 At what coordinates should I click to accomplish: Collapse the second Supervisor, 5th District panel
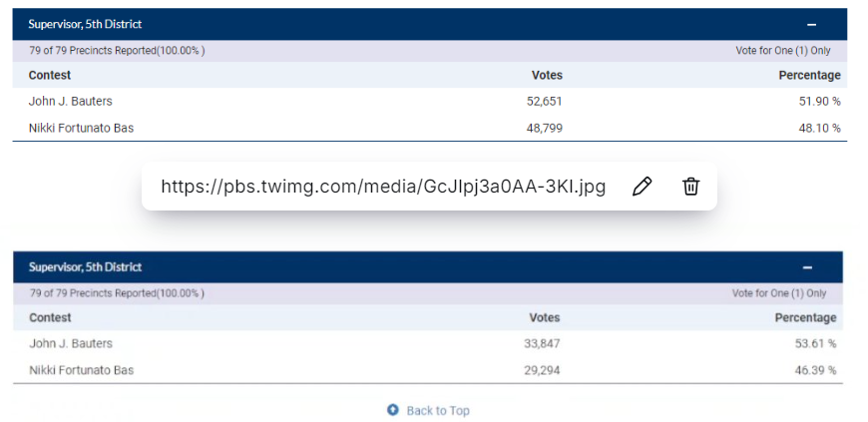coord(807,267)
